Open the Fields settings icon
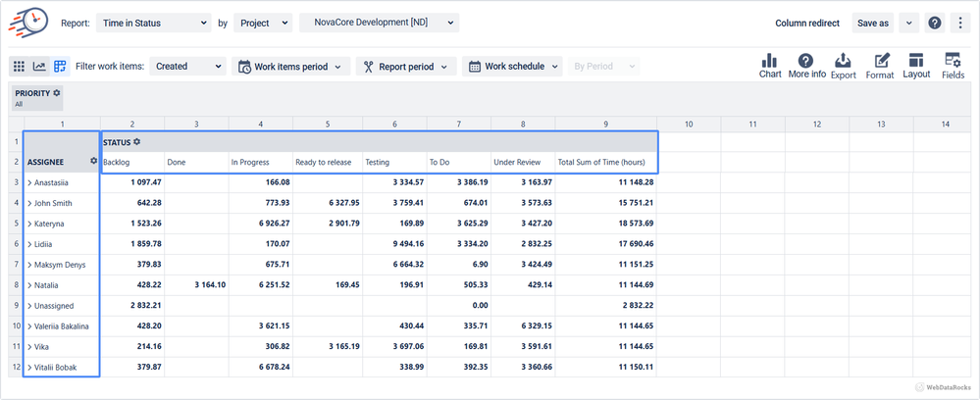The image size is (980, 400). coord(953,66)
